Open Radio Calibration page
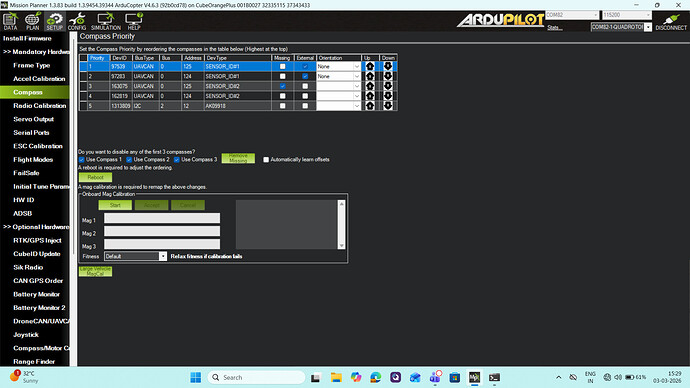 [40, 106]
